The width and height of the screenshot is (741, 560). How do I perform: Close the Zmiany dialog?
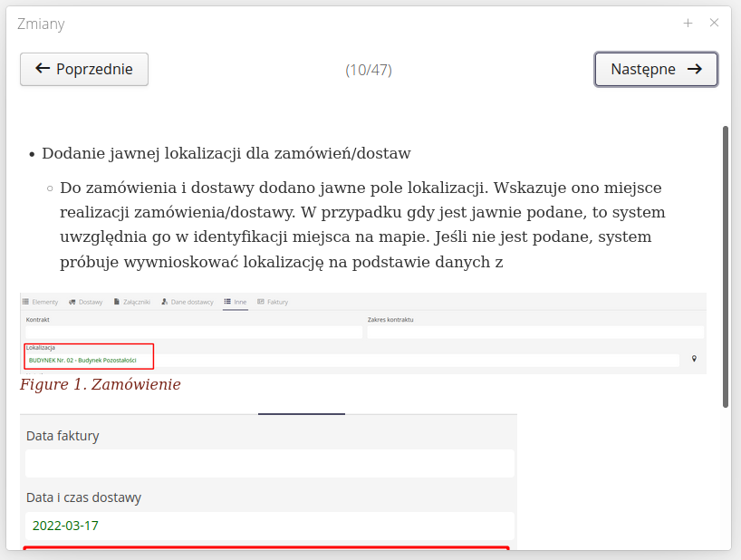tap(714, 23)
